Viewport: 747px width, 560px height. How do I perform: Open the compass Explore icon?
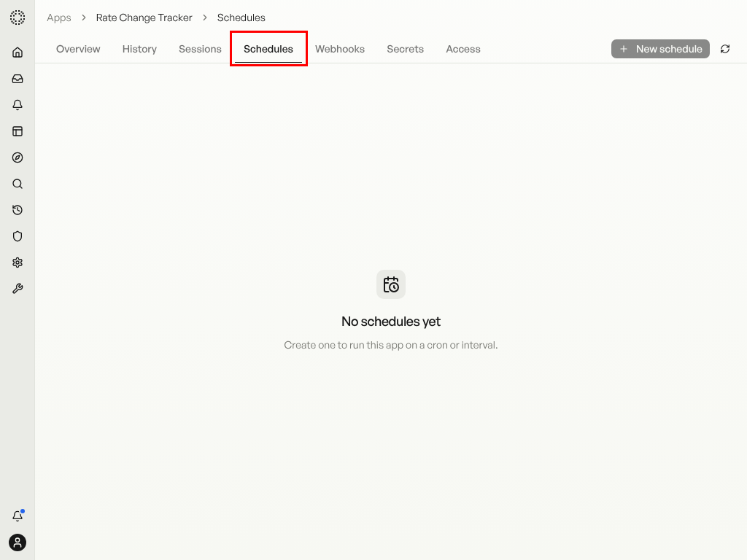coord(18,157)
